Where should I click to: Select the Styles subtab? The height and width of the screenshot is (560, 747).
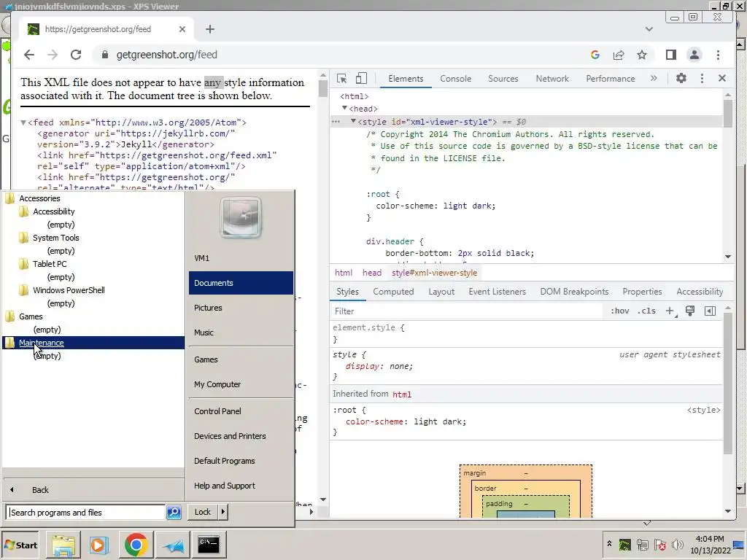coord(347,292)
